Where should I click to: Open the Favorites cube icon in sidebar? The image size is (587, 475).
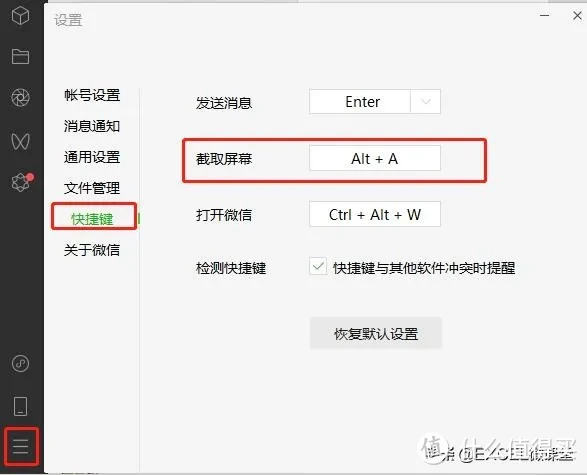pyautogui.click(x=20, y=16)
